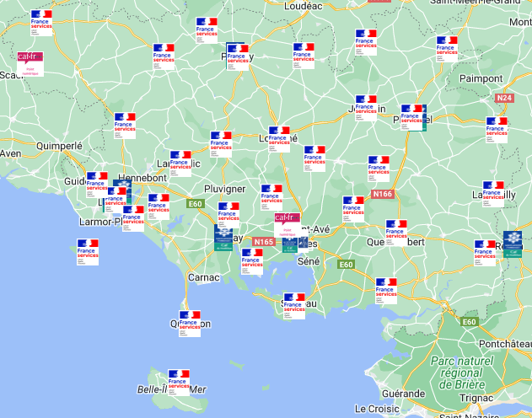The height and width of the screenshot is (418, 532).
Task: Click the Pontchâteau town label
Action: click(505, 344)
